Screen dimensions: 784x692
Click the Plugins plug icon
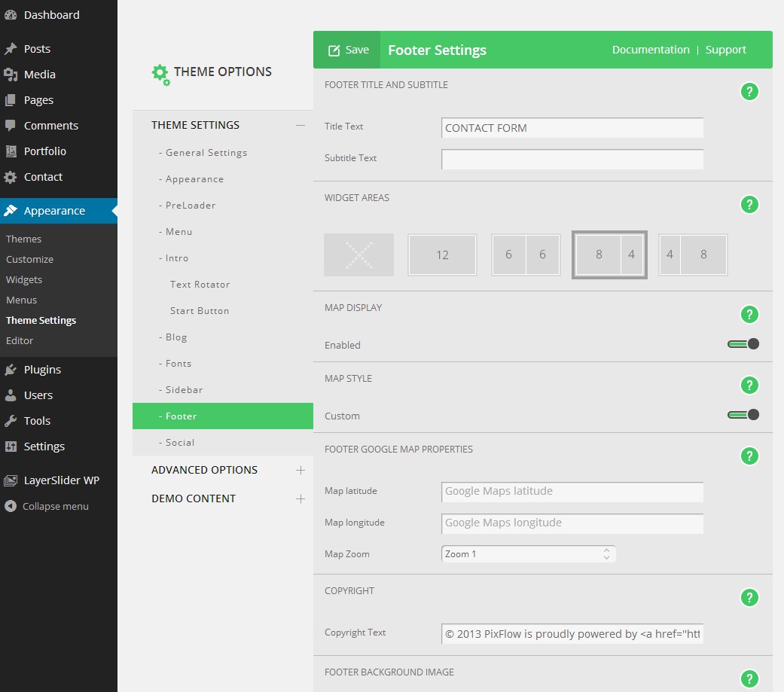[x=11, y=370]
